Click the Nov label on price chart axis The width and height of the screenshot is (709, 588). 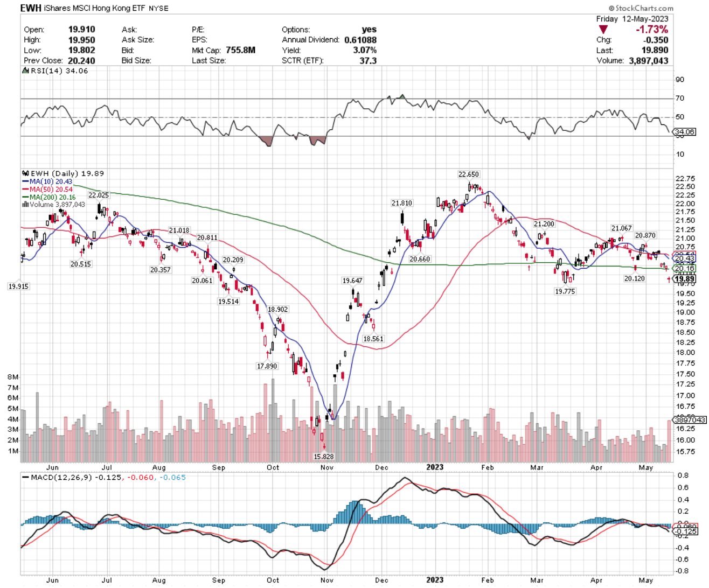pos(326,467)
